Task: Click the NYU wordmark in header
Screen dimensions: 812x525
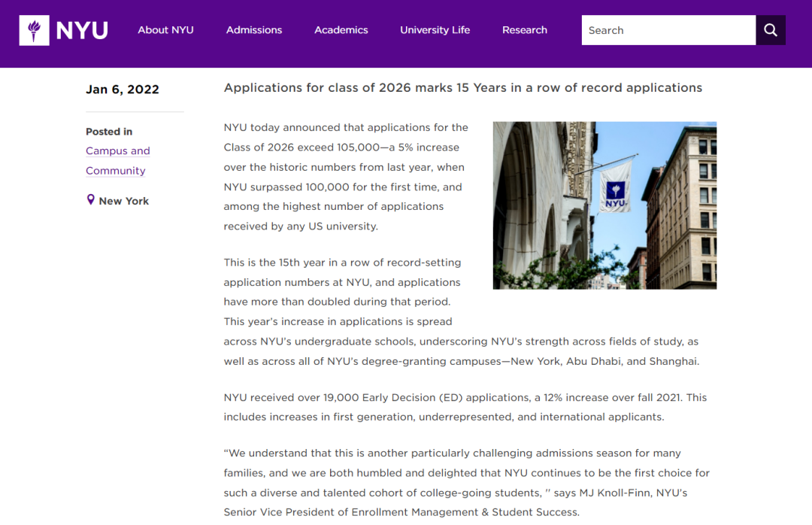Action: click(x=82, y=31)
